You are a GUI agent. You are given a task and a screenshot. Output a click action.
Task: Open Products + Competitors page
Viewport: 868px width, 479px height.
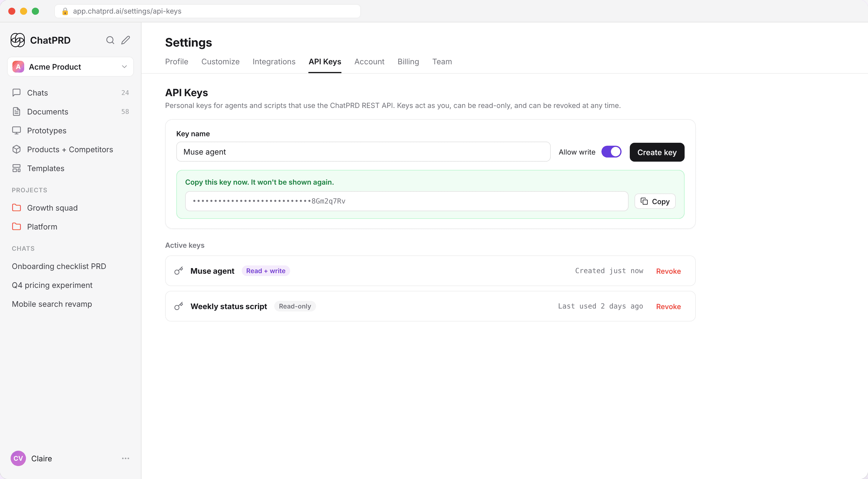pos(70,149)
